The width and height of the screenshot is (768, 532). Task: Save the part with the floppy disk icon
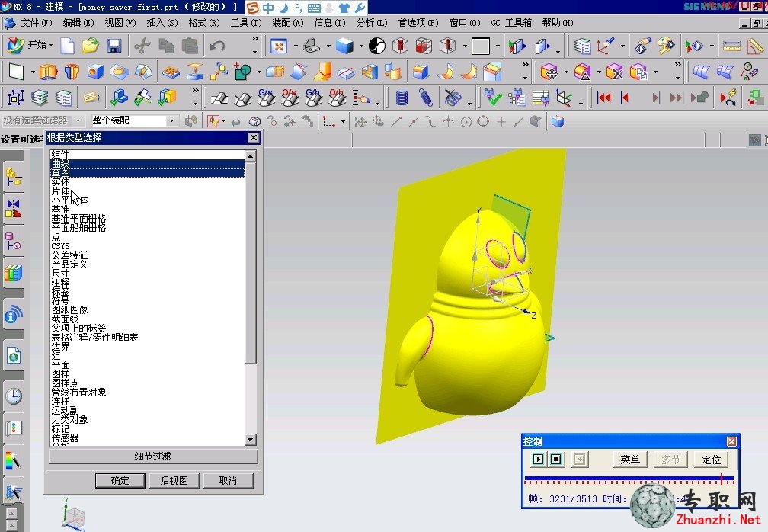[x=114, y=46]
